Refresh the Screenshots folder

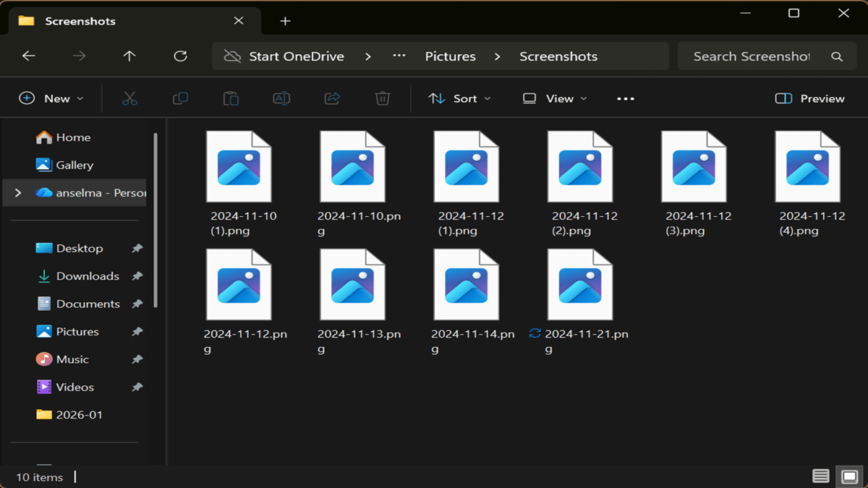coord(181,56)
